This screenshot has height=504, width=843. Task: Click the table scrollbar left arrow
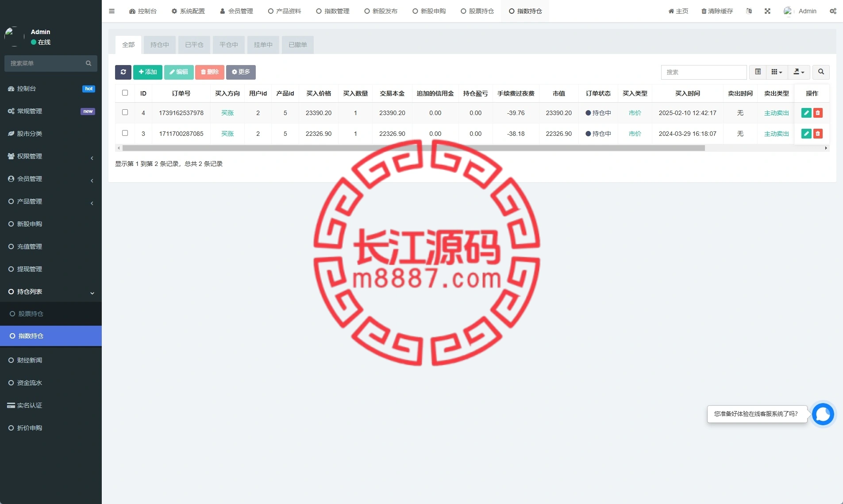pos(118,148)
